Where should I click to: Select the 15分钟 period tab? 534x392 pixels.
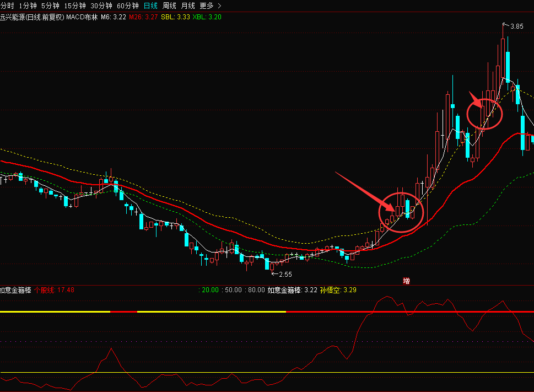[x=75, y=6]
